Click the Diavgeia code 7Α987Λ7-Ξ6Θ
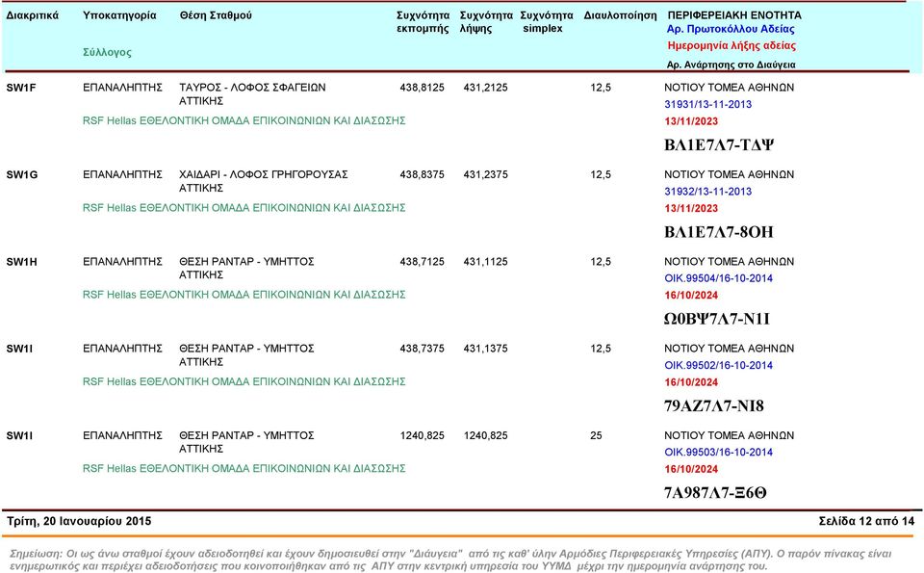 (x=715, y=493)
